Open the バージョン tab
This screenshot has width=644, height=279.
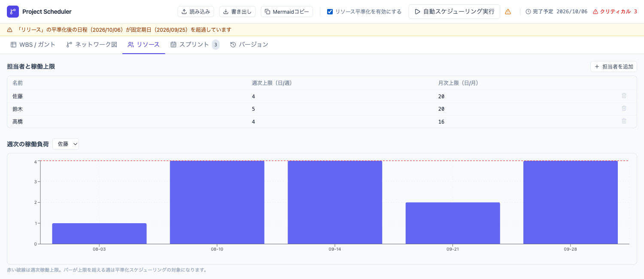click(249, 45)
